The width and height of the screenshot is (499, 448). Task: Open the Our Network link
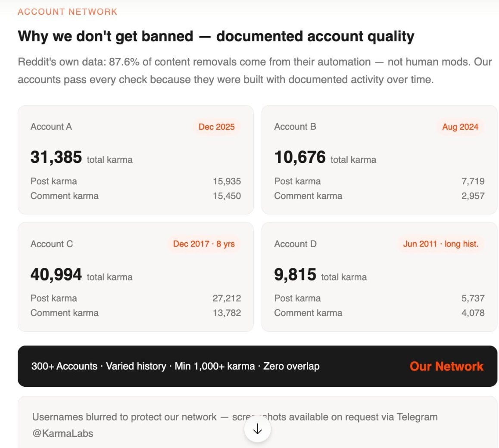(446, 366)
